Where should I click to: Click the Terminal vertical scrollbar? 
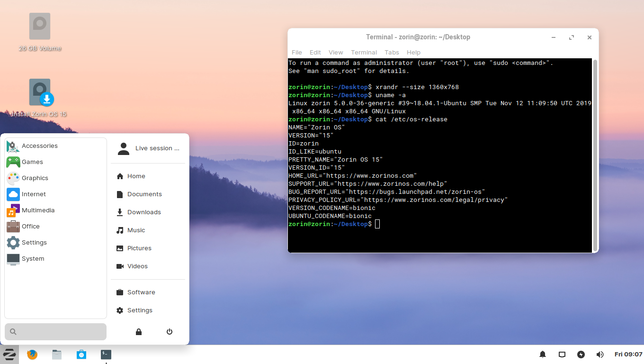[x=595, y=155]
